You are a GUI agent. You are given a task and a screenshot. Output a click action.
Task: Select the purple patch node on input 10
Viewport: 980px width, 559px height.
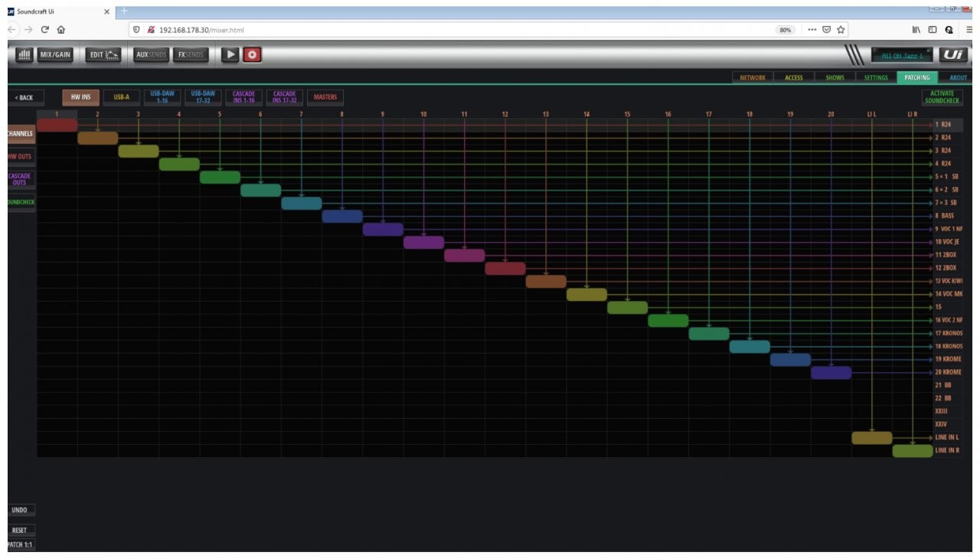423,242
